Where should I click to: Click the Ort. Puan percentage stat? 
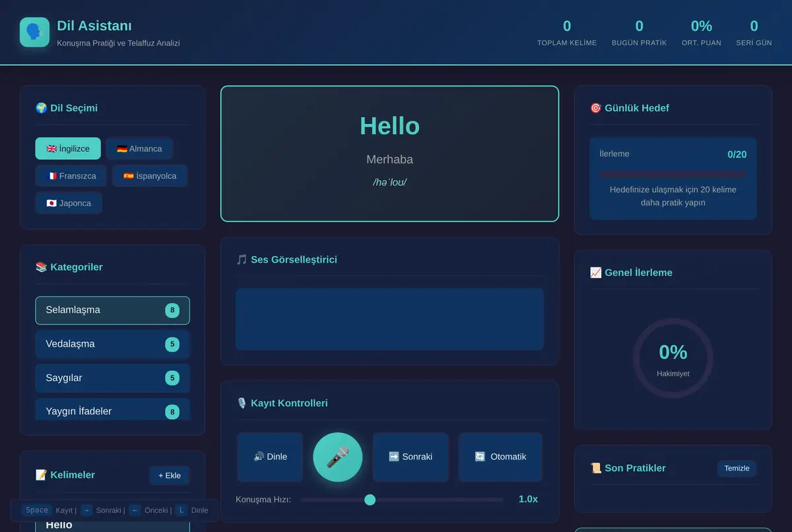(702, 26)
